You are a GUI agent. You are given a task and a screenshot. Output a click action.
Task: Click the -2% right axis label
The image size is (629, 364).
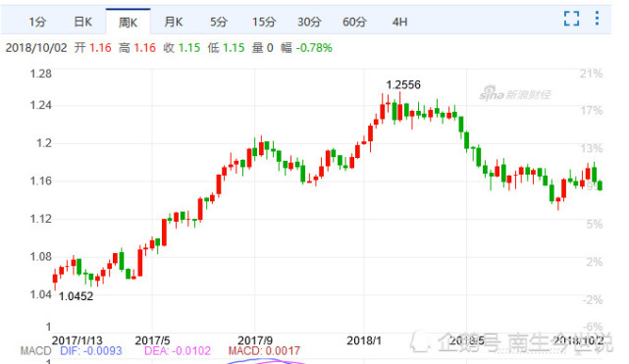(593, 300)
